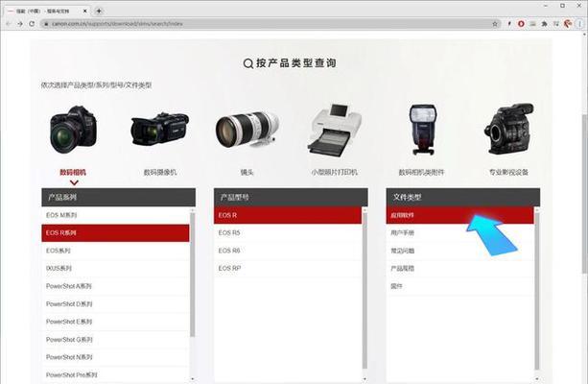Click the file type list scrollbar
The height and width of the screenshot is (384, 588).
pos(537,291)
